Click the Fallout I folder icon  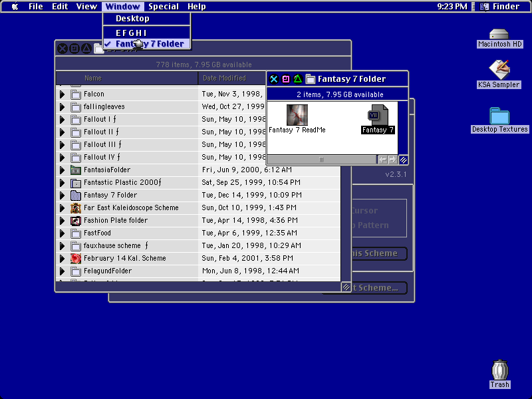click(x=76, y=120)
